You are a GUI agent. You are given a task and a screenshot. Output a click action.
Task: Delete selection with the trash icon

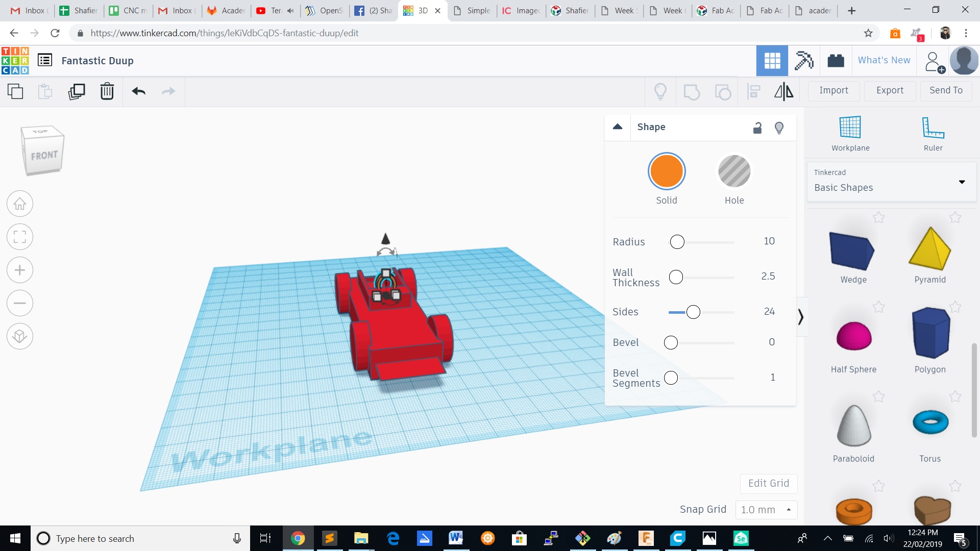click(107, 91)
